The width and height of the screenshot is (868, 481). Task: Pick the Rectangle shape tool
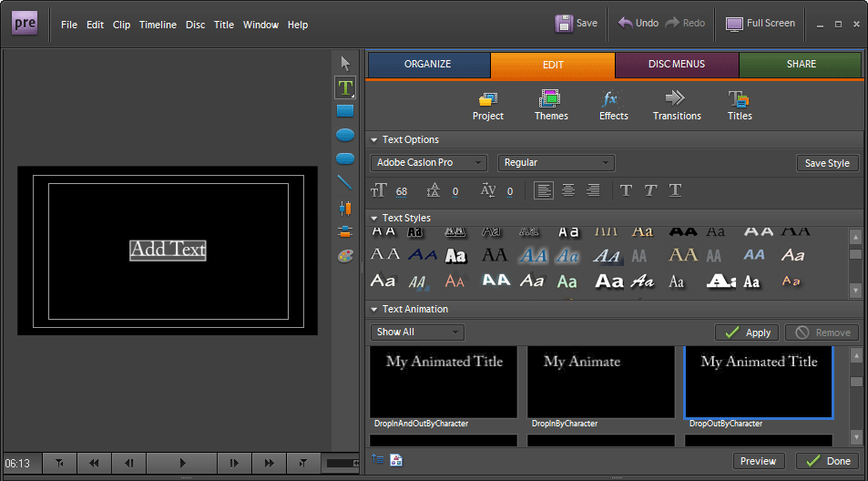(x=345, y=111)
